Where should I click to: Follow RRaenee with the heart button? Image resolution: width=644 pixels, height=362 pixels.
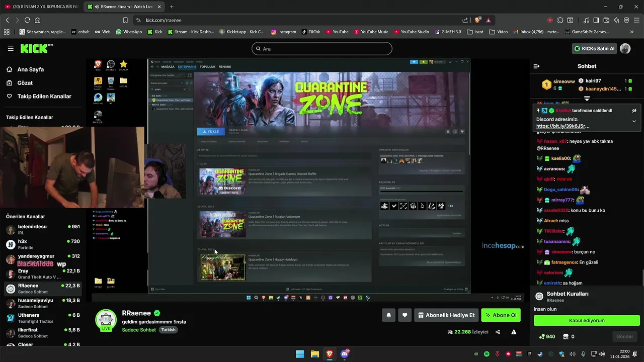click(x=405, y=315)
